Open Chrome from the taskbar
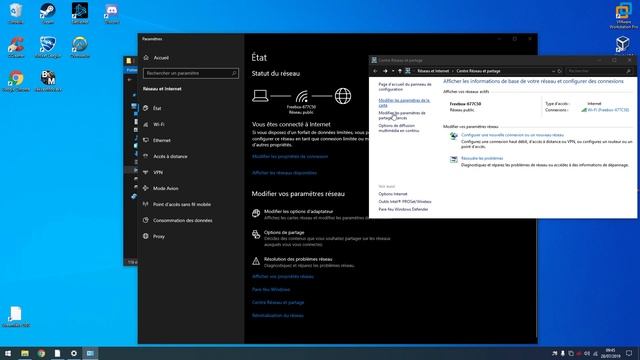The image size is (640, 360). click(41, 353)
